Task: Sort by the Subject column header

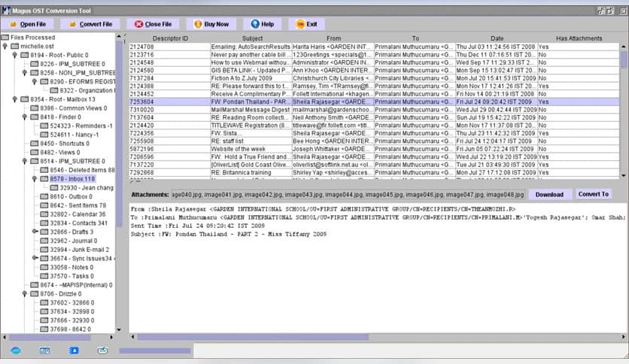Action: [x=252, y=38]
